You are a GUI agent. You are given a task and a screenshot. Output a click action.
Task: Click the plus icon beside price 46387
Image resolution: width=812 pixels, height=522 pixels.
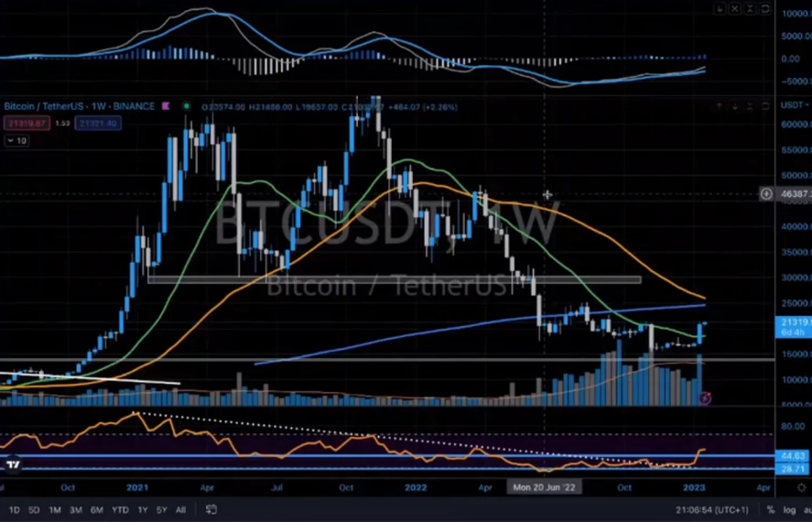766,194
